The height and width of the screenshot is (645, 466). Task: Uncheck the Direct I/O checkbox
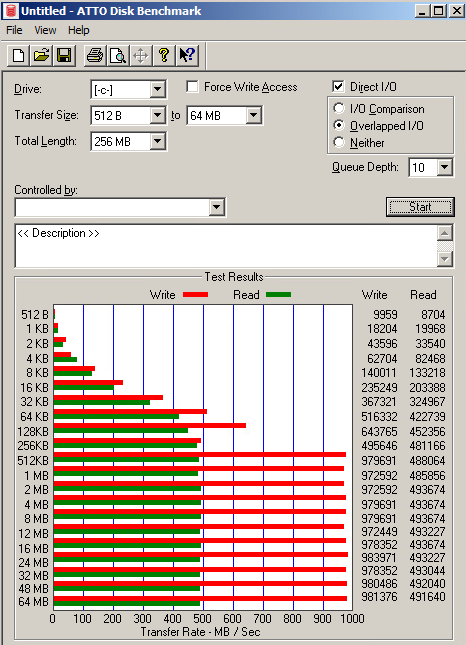[x=338, y=86]
